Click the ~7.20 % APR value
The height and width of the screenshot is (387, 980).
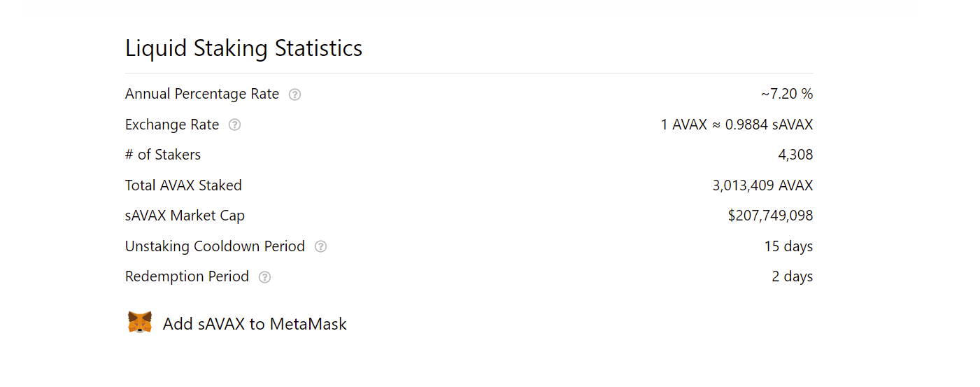(x=786, y=94)
